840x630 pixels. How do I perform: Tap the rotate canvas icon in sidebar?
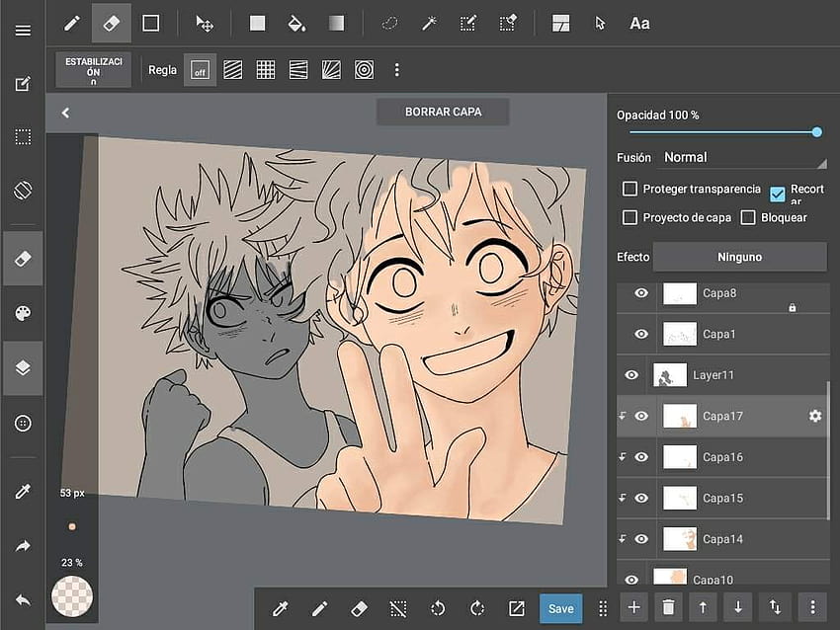pos(23,190)
